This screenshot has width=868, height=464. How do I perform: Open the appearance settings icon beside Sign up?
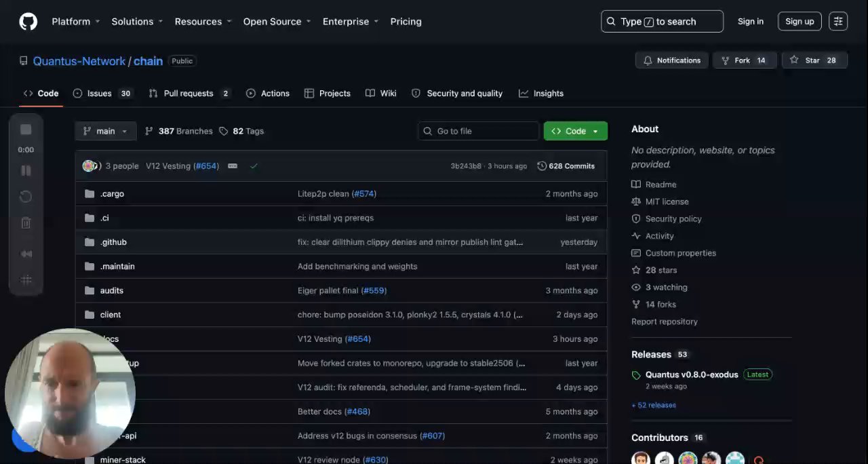838,22
